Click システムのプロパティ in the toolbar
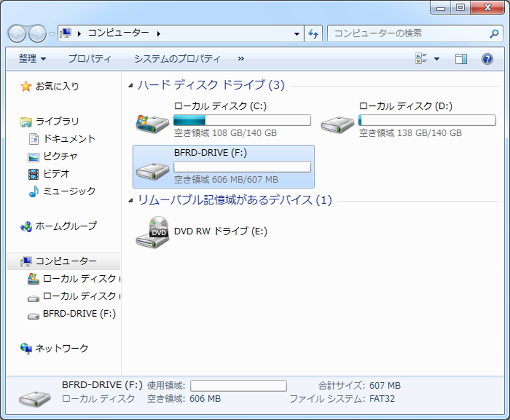 [x=177, y=59]
